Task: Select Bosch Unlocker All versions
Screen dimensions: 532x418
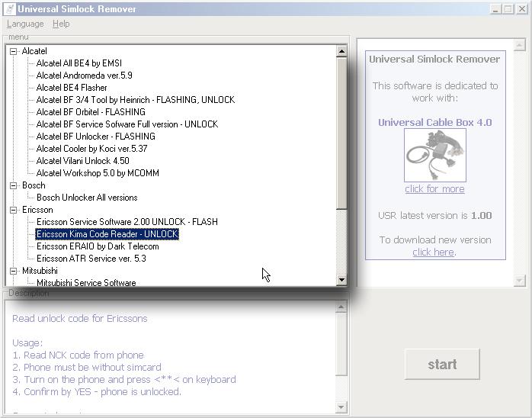Action: pos(87,198)
